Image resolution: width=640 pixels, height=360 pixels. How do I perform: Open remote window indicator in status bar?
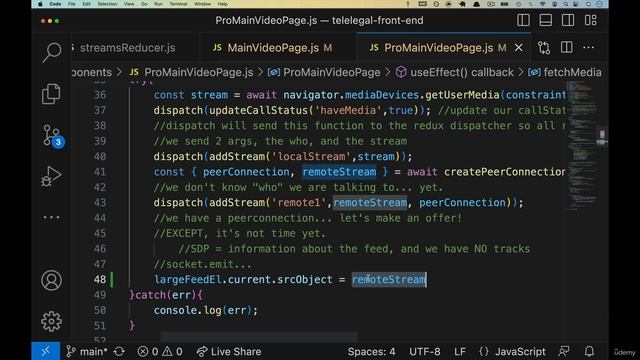coord(45,351)
